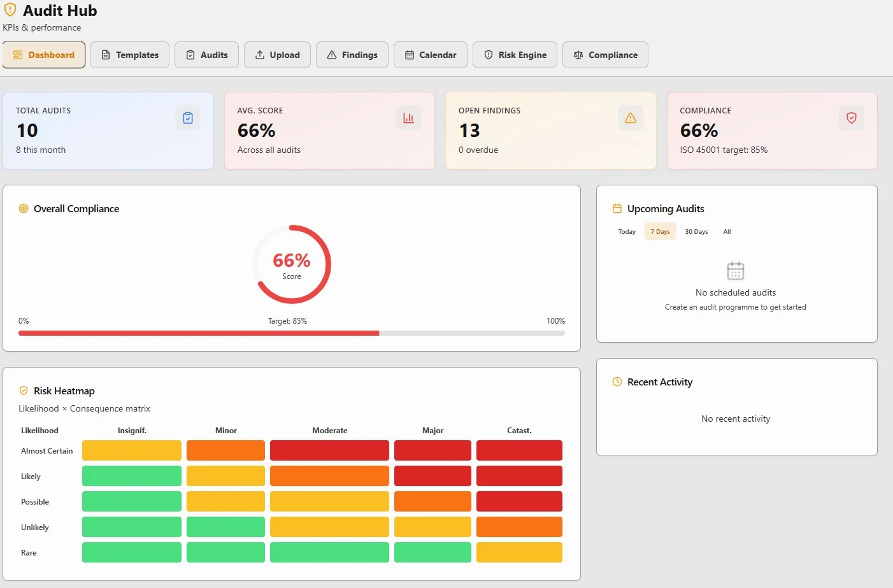Click the calendar icon next to Upcoming Audits
The image size is (893, 588).
pos(616,208)
